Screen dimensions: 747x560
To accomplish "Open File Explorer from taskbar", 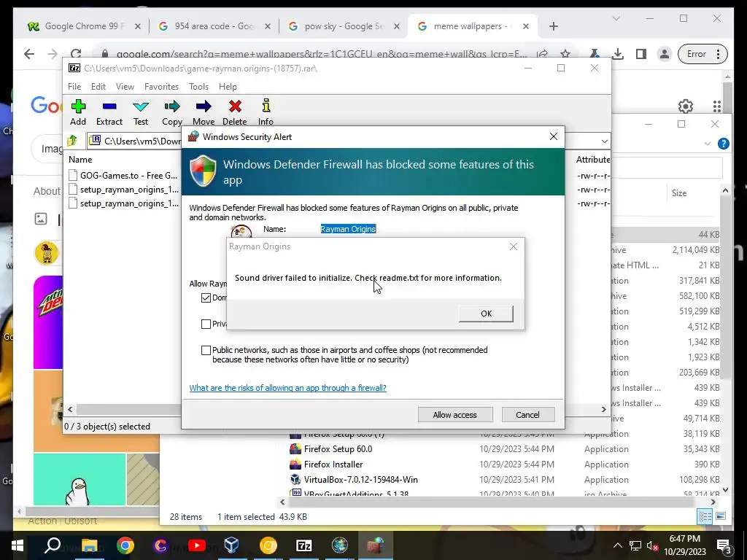I will [89, 545].
